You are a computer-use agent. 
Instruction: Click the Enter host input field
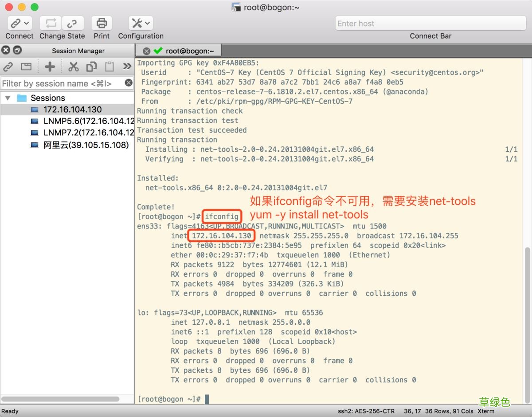point(429,23)
